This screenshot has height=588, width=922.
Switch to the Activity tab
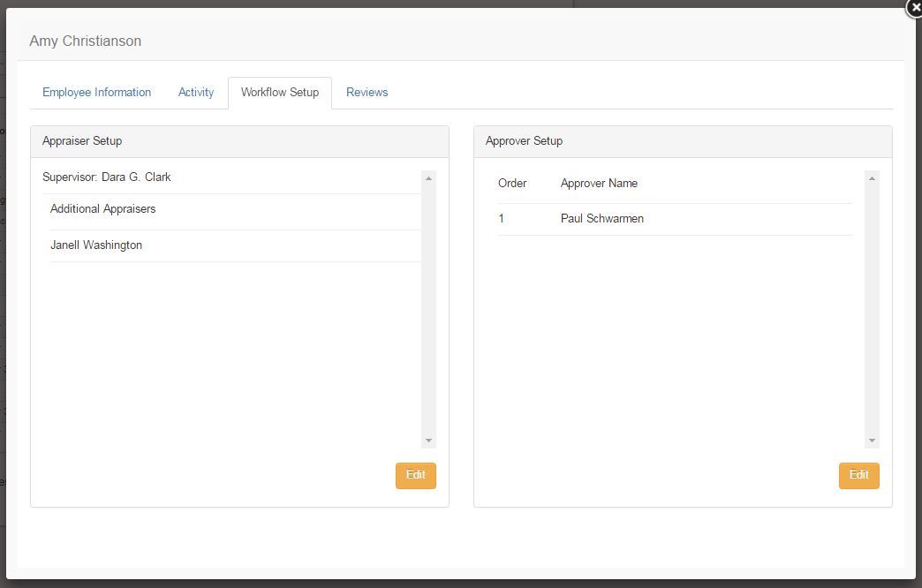click(196, 93)
